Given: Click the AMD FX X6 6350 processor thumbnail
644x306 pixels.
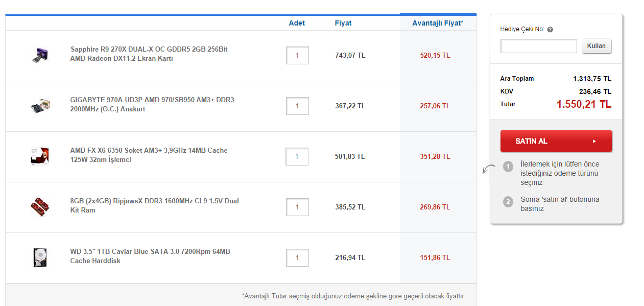Looking at the screenshot, I should [39, 156].
